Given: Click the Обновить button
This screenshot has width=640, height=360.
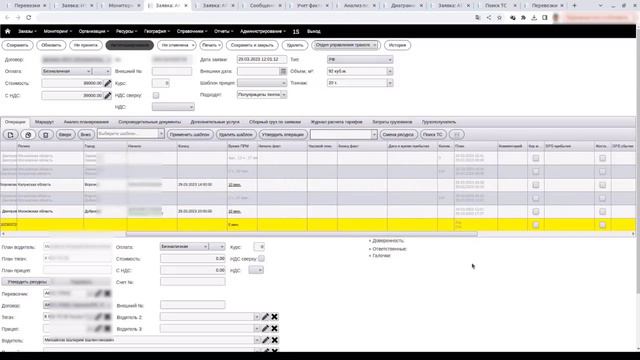Looking at the screenshot, I should point(51,45).
